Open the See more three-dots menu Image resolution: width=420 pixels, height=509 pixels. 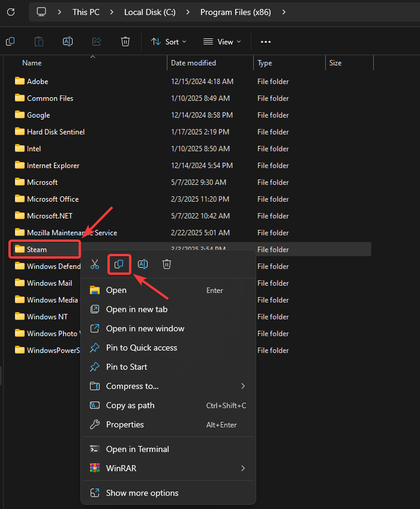pyautogui.click(x=266, y=41)
